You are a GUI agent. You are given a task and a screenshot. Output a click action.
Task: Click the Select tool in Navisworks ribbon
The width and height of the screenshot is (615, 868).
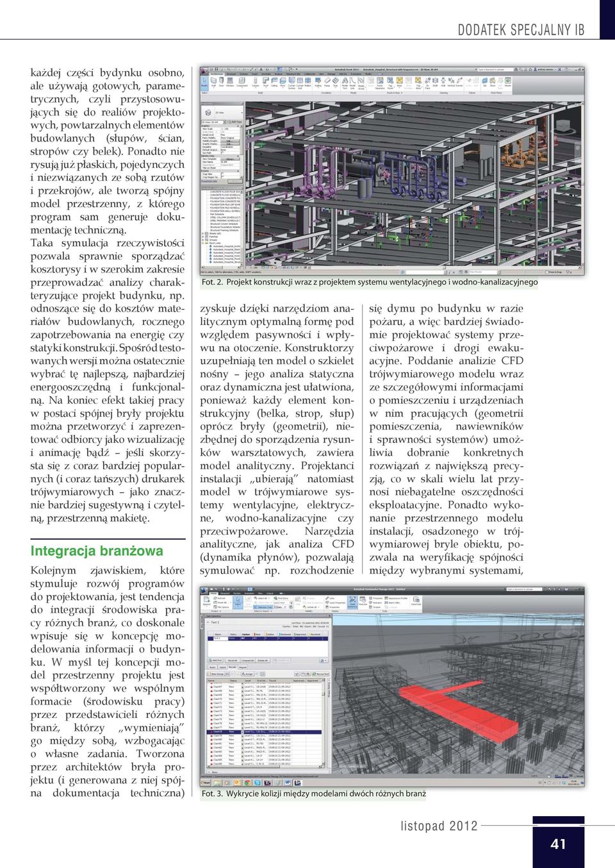click(x=238, y=602)
